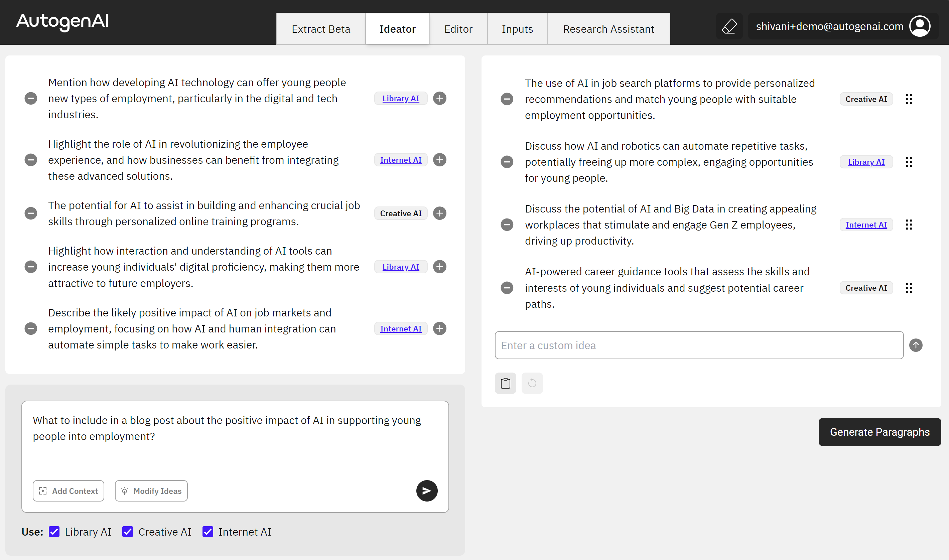Screen dimensions: 949x560
Task: Open the Add Context tool
Action: 68,491
